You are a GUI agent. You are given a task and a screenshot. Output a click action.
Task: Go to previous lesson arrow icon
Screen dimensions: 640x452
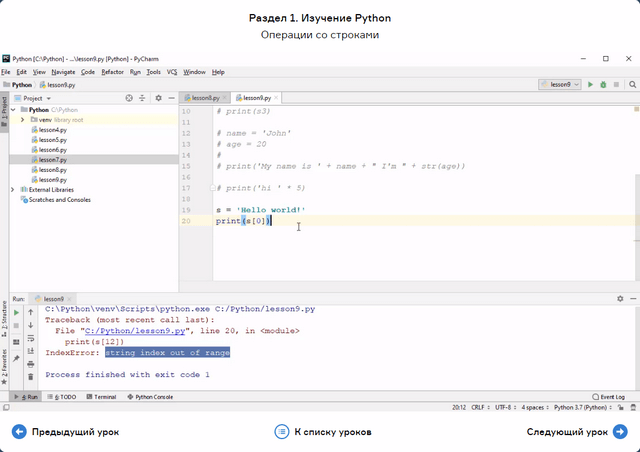coord(19,432)
